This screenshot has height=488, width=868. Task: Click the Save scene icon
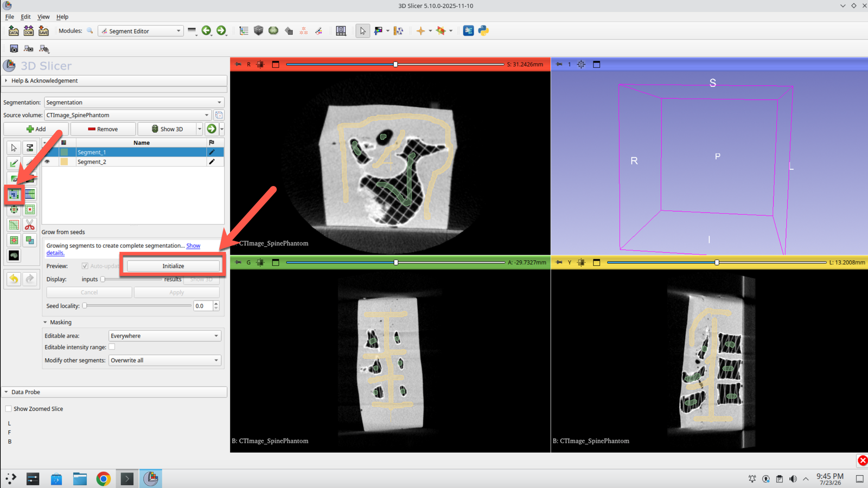pos(43,31)
